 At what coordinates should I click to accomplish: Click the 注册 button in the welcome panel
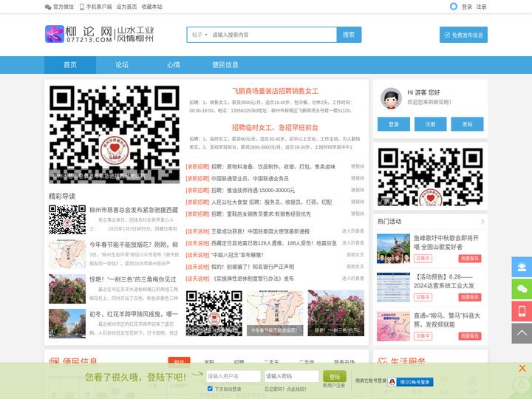tap(430, 124)
